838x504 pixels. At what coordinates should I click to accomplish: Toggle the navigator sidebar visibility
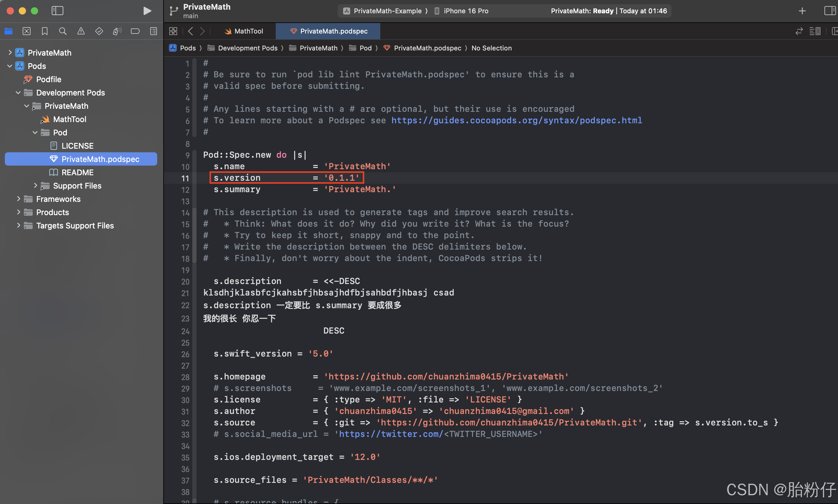57,11
